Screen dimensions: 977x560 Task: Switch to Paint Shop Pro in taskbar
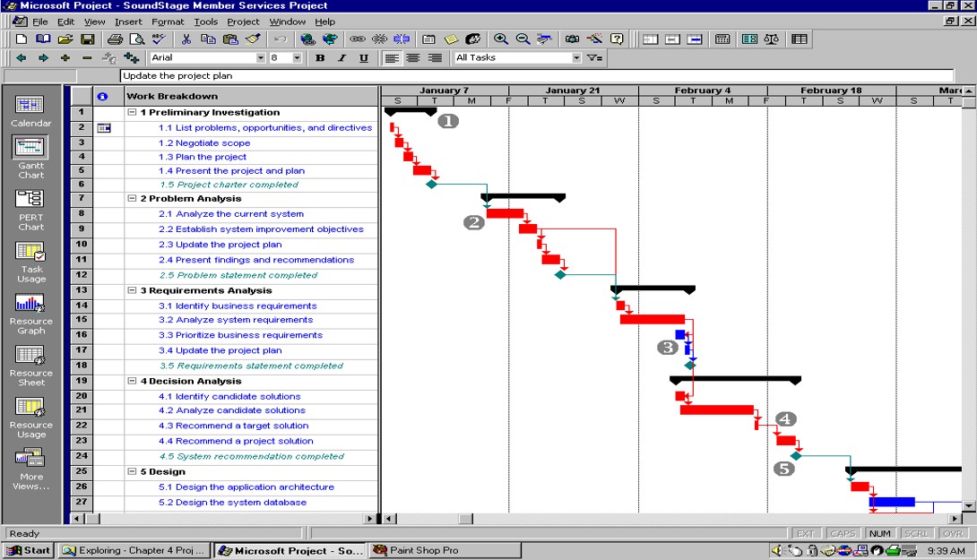pyautogui.click(x=444, y=550)
